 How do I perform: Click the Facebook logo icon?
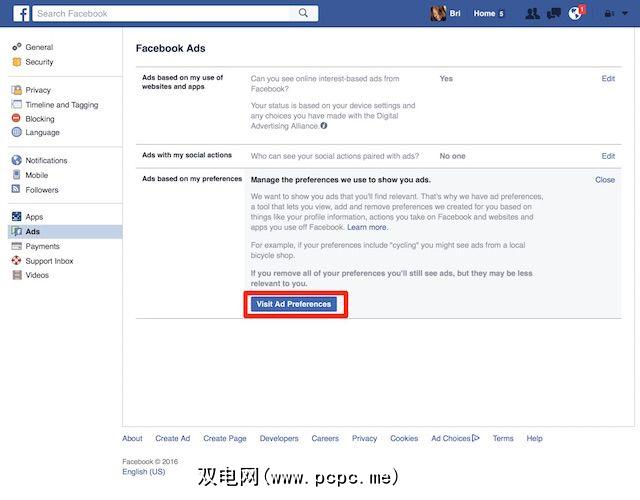coord(21,13)
